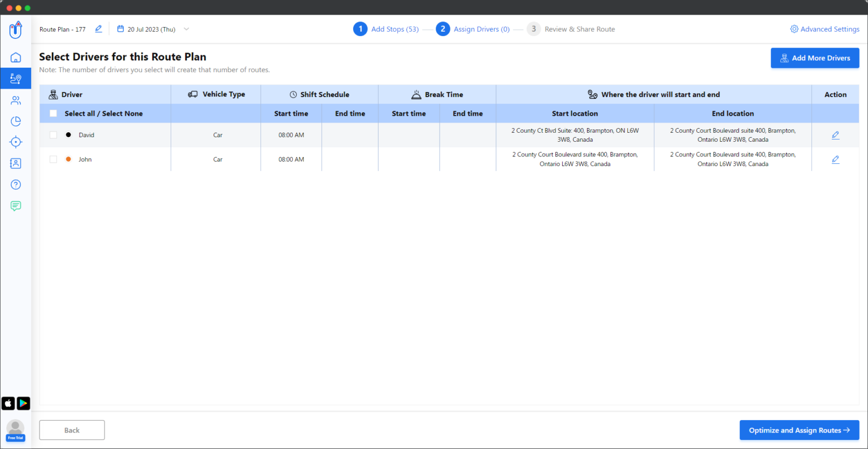
Task: Click the edit pencil for John
Action: click(835, 159)
